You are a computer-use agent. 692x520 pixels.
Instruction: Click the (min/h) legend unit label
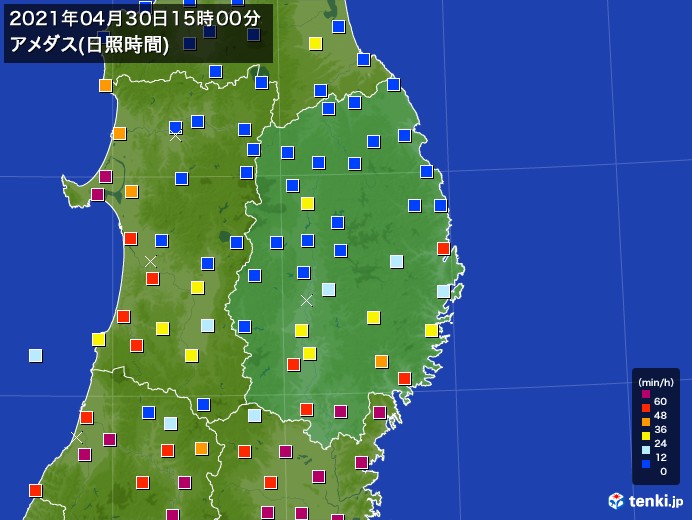(x=656, y=382)
